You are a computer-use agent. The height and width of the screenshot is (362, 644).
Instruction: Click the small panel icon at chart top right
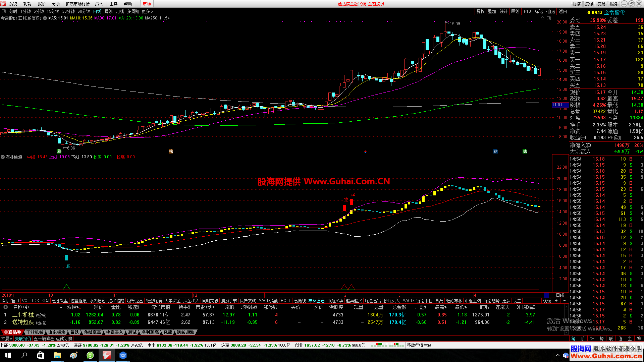(549, 18)
